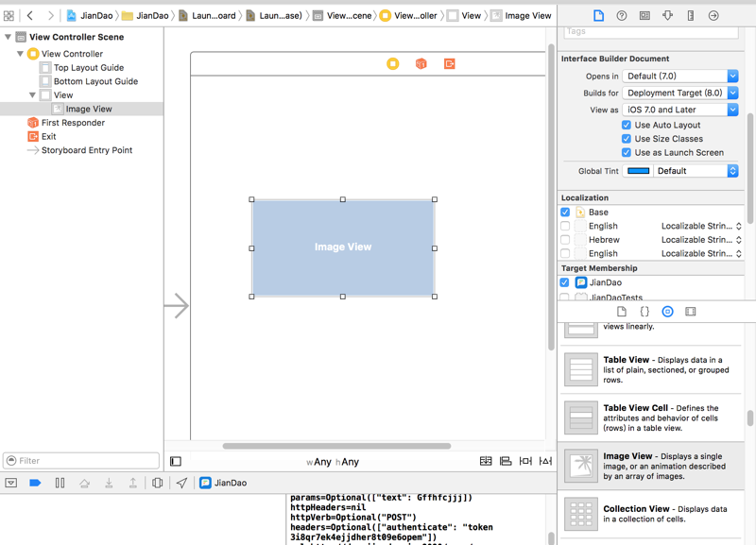Image resolution: width=756 pixels, height=545 pixels.
Task: Toggle JianDao target membership
Action: 564,282
